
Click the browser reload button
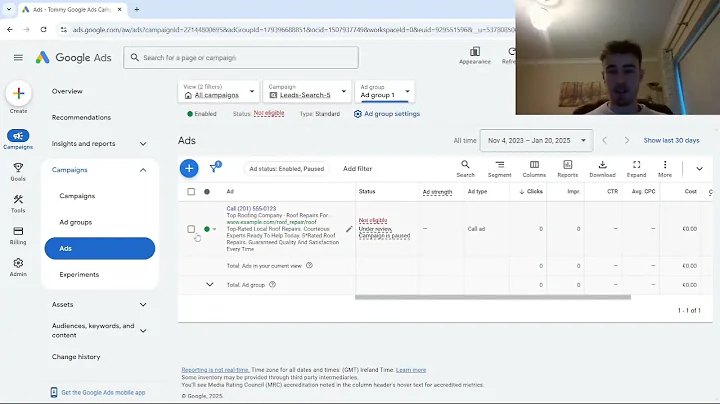[44, 29]
